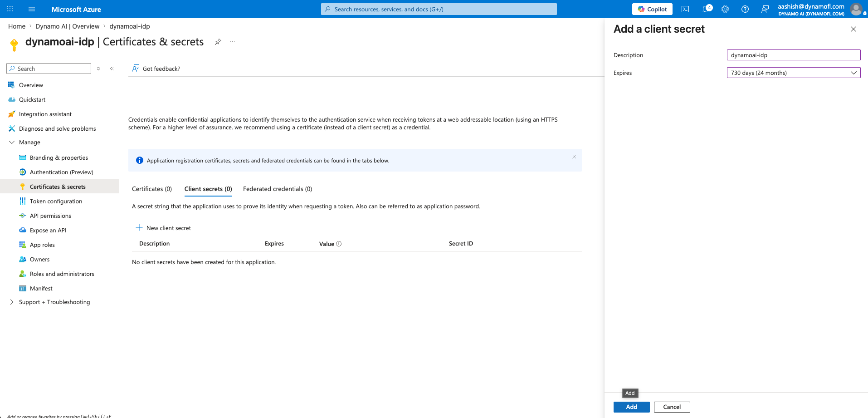Open the Manifest page

(x=41, y=288)
